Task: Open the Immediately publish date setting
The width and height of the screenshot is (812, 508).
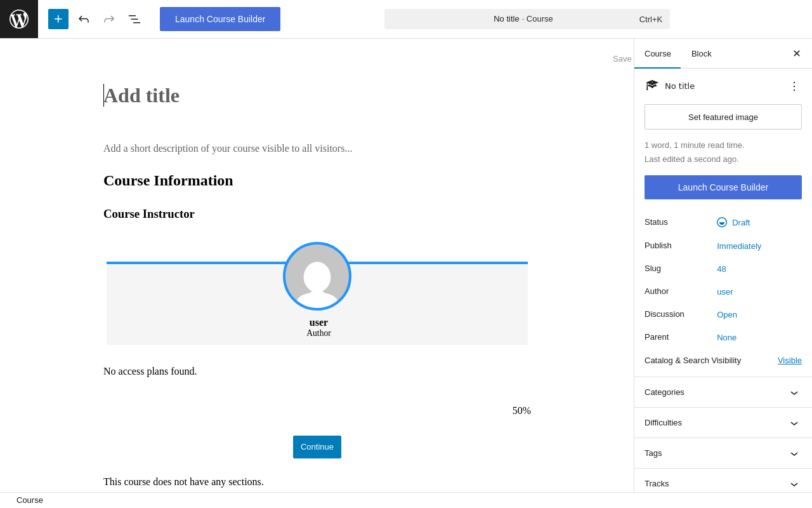Action: pos(739,246)
